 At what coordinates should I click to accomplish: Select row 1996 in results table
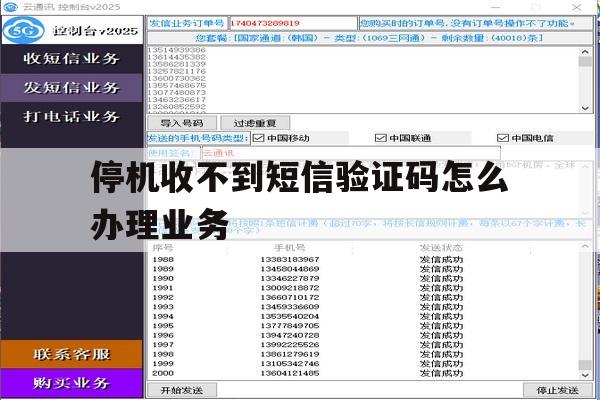pyautogui.click(x=364, y=335)
